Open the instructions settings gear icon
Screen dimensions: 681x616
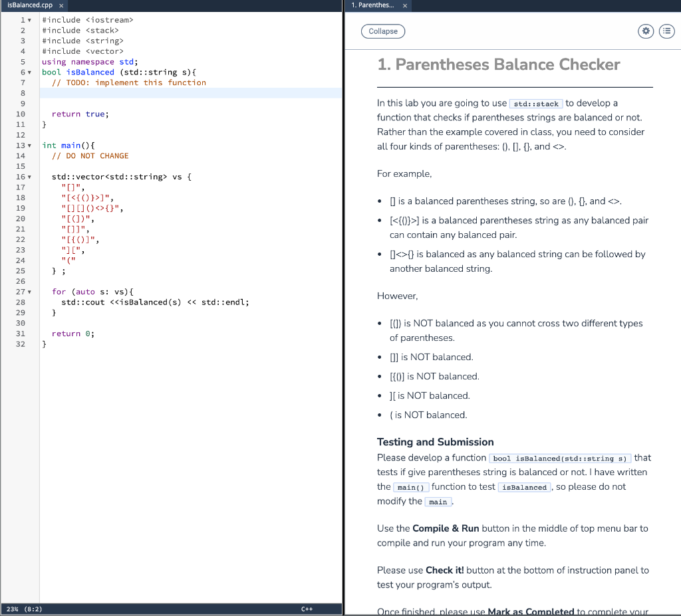click(645, 31)
